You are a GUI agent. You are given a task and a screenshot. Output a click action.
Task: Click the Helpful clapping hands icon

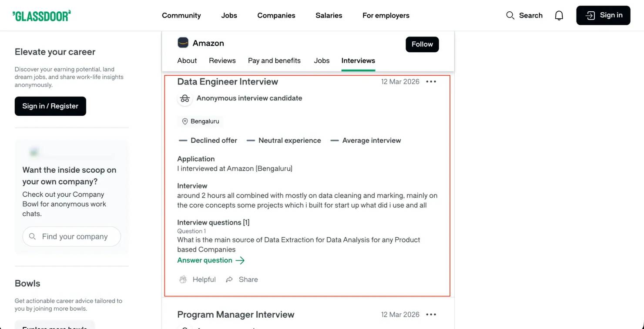pos(183,279)
